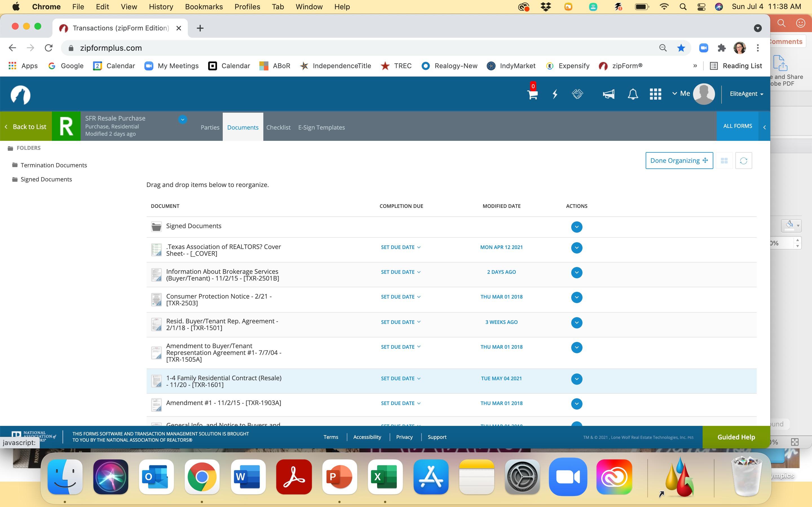This screenshot has width=812, height=507.
Task: Select Termination Documents folder
Action: (53, 165)
